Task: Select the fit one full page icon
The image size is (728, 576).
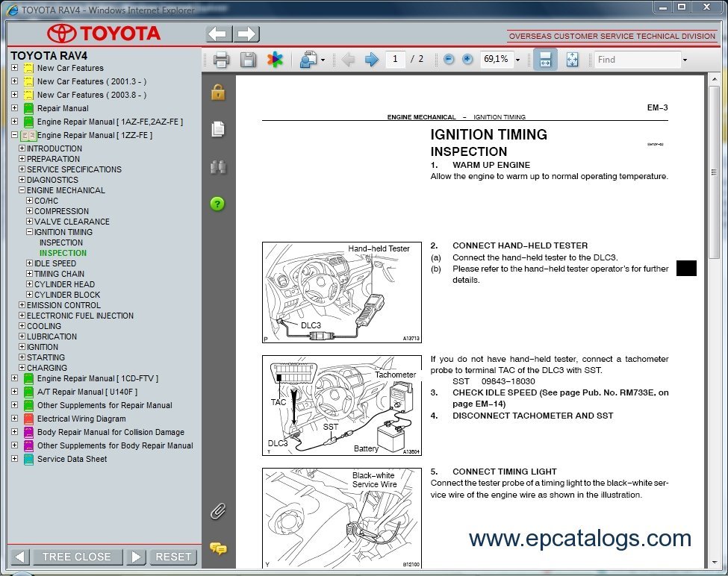Action: coord(573,60)
